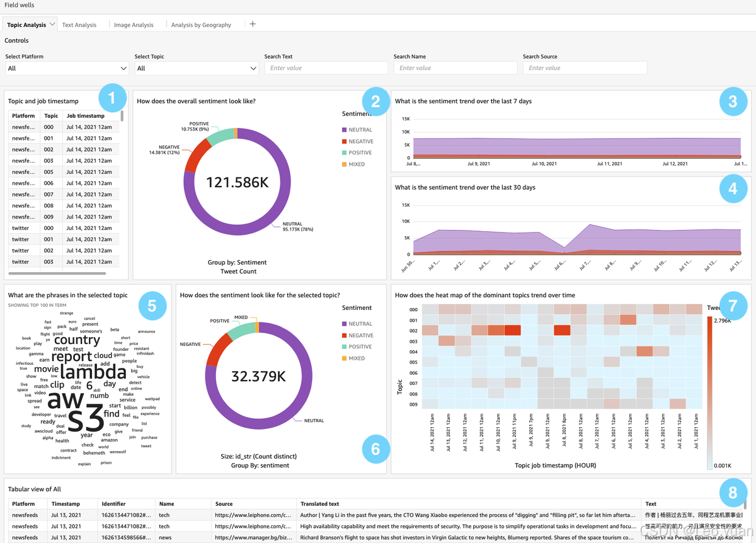Click the 'news' name cell in tabular view
This screenshot has width=756, height=543.
pyautogui.click(x=165, y=538)
